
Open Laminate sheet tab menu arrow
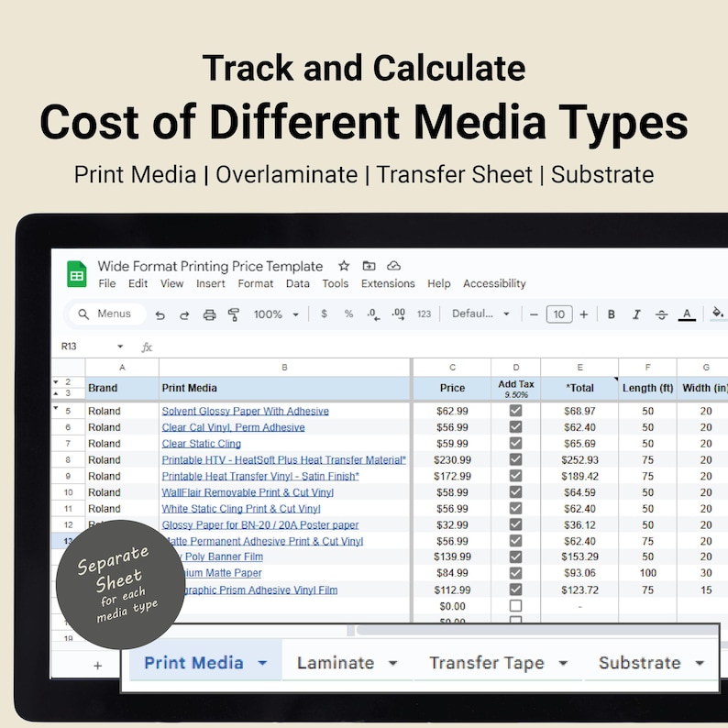tap(392, 663)
